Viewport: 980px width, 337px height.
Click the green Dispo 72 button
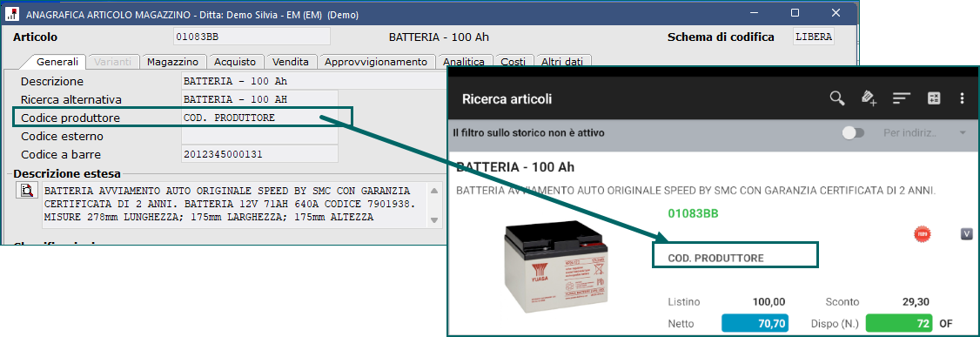(899, 323)
